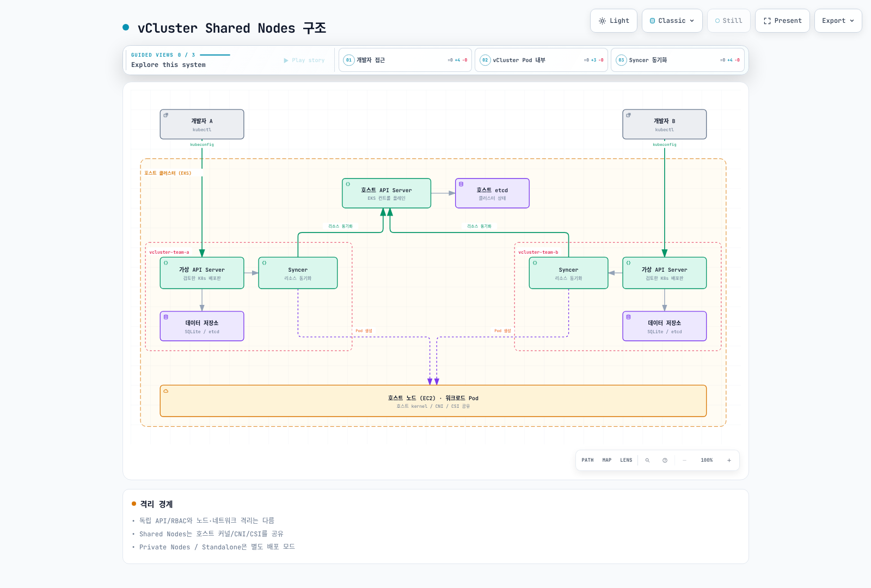The image size is (871, 588).
Task: Click the guided views progress bar
Action: click(215, 55)
